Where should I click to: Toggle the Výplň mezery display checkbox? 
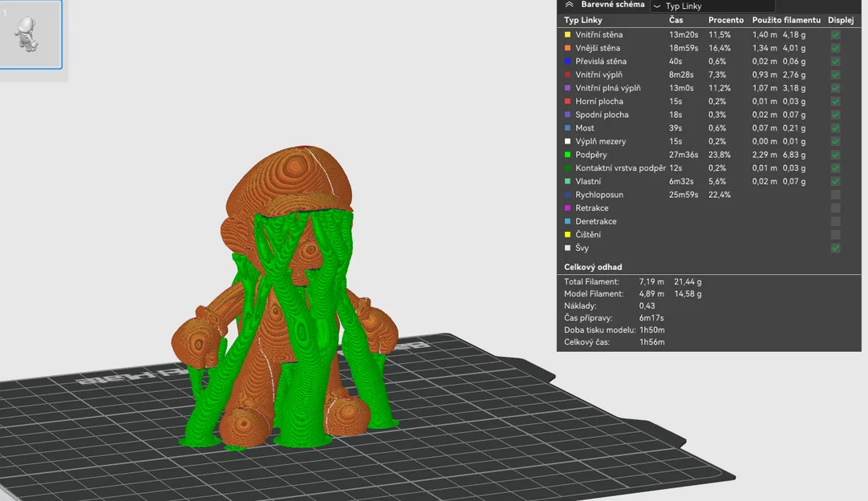835,141
